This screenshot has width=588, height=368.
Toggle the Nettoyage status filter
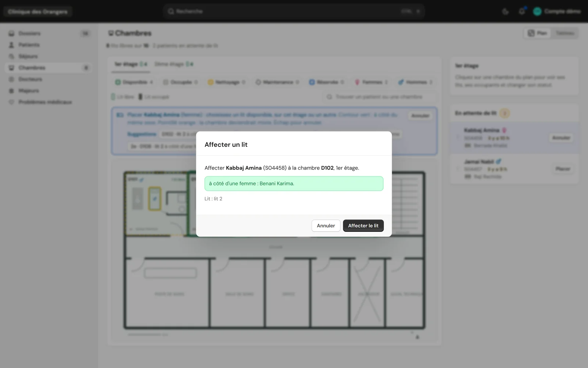point(226,82)
